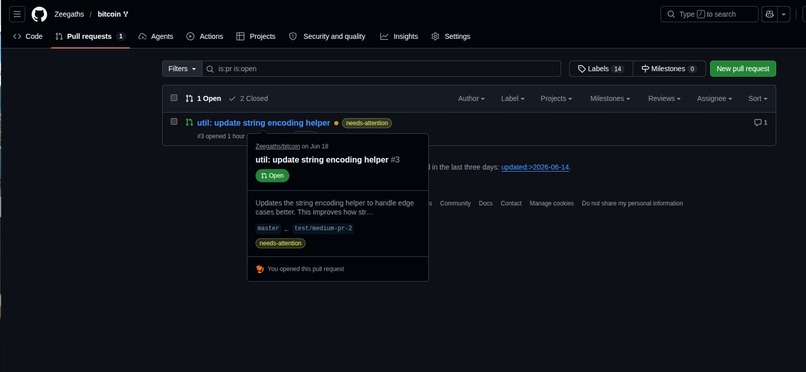
Task: Open the Docs footer link
Action: [485, 203]
